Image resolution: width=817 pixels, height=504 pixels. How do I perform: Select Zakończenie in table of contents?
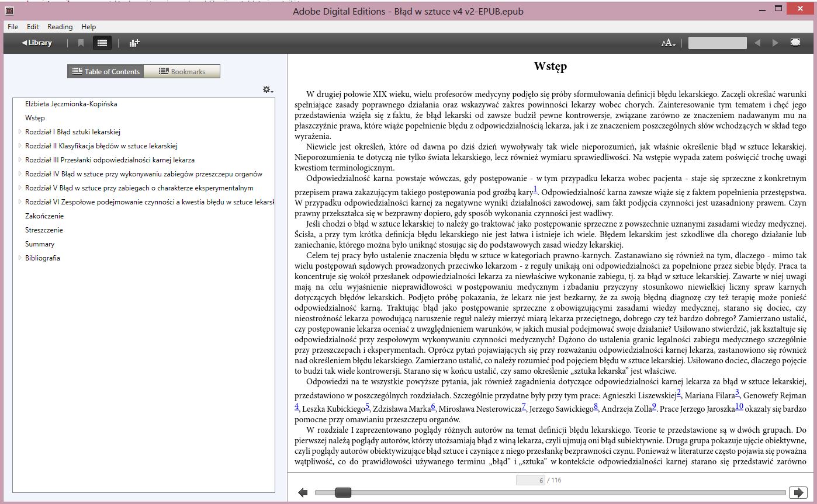[x=44, y=216]
